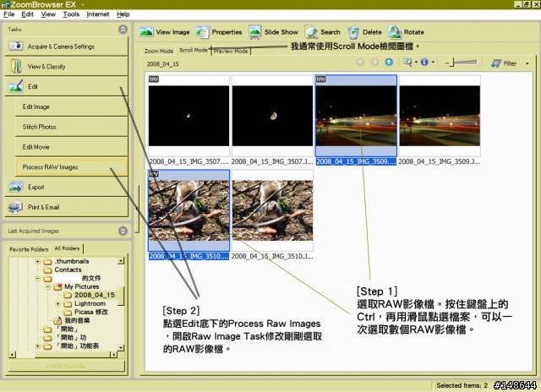Collapse the Tasks panel chevron
The image size is (541, 392).
pos(123,30)
